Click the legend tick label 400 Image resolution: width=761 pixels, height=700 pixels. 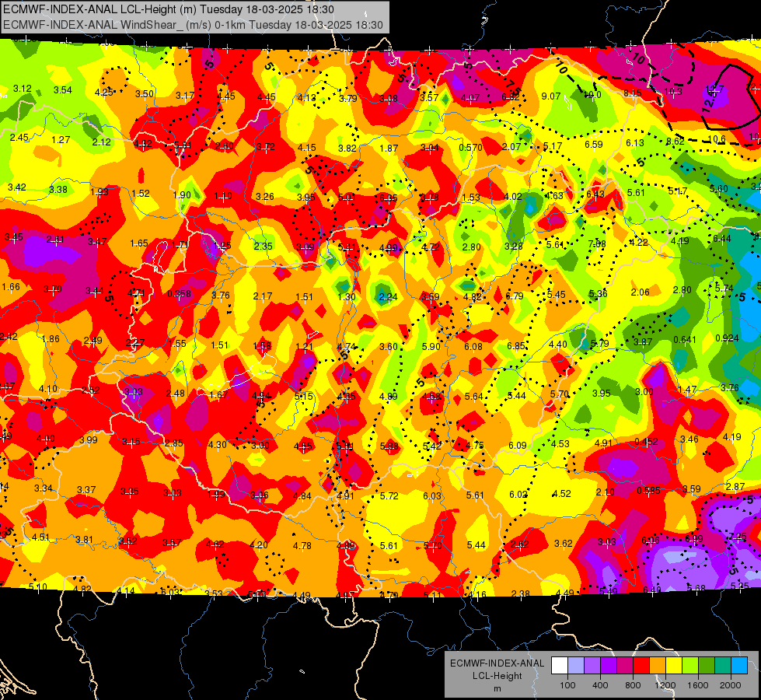pyautogui.click(x=600, y=685)
